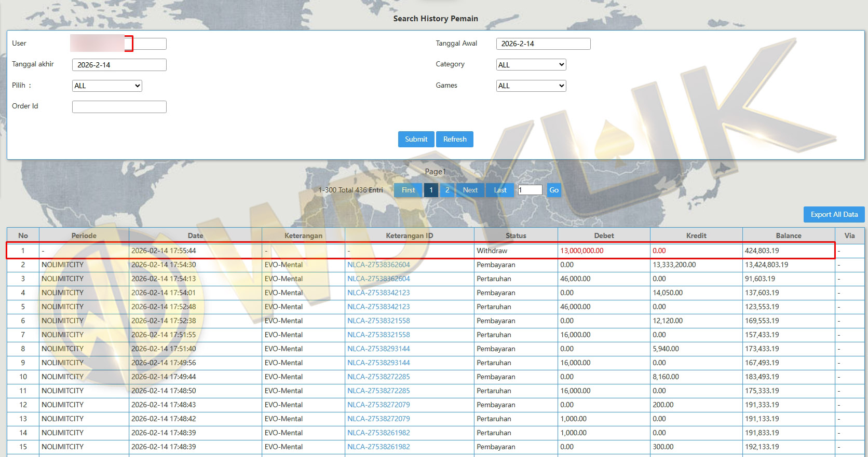
Task: Open link NLCA-27538362604 in row 2
Action: (378, 265)
